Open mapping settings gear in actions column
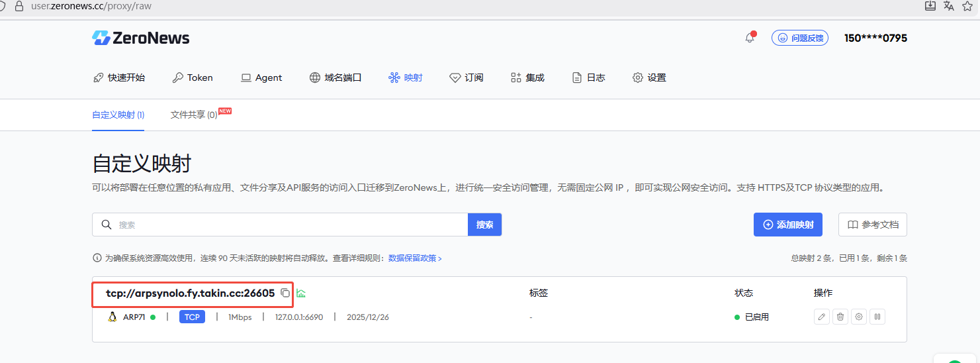The image size is (980, 363). (858, 317)
